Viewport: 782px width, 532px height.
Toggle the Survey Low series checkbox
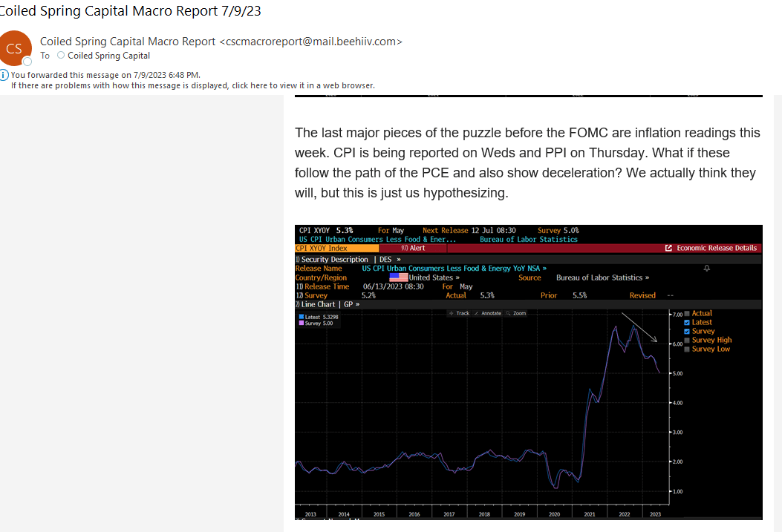coord(687,349)
